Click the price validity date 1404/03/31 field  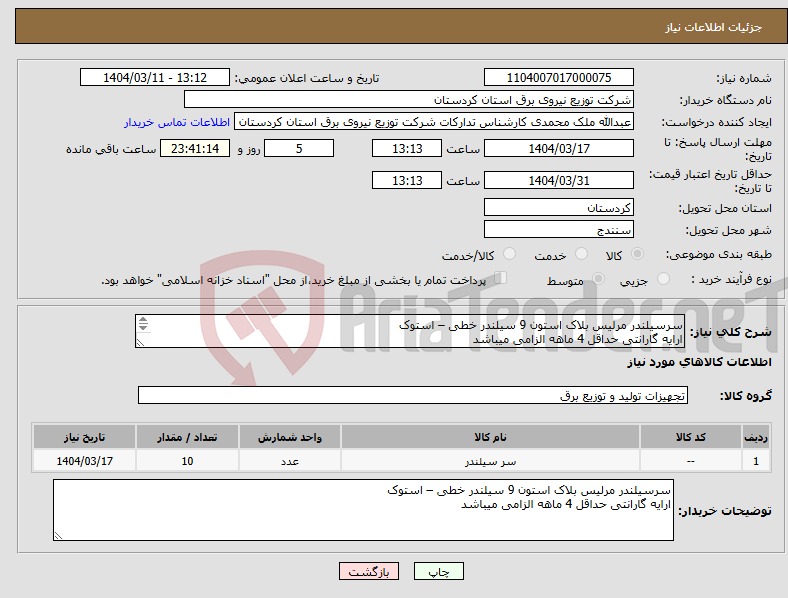point(559,180)
